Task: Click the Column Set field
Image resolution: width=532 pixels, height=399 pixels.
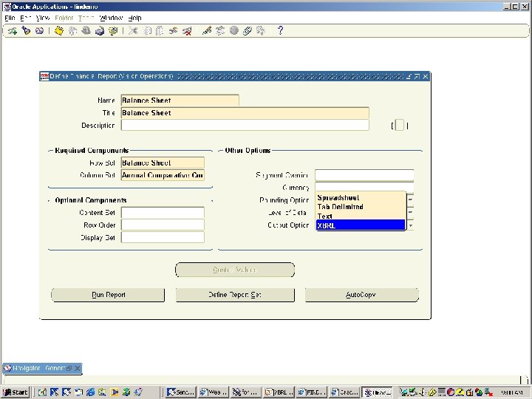Action: pyautogui.click(x=163, y=175)
